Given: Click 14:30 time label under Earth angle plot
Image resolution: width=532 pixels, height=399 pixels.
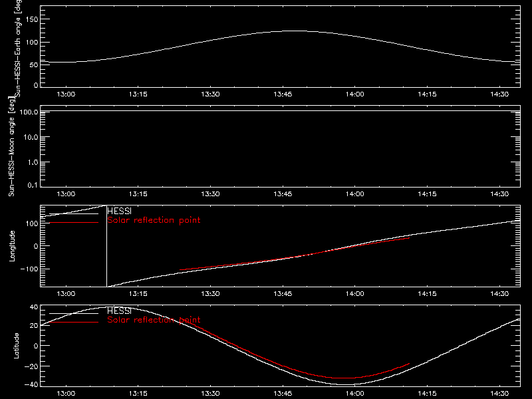Looking at the screenshot, I should tap(499, 94).
